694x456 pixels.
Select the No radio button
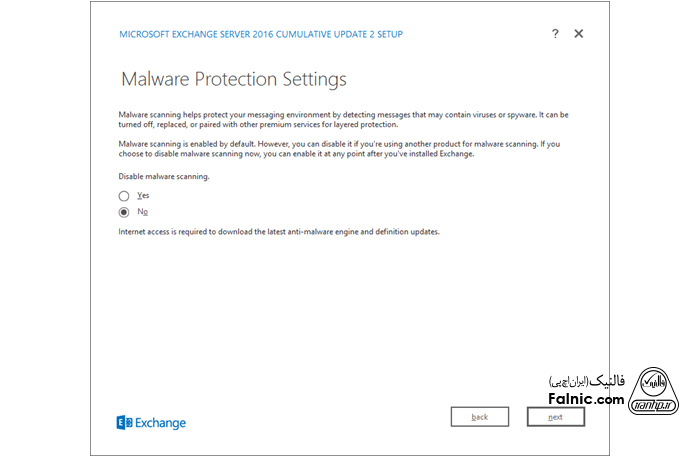pyautogui.click(x=124, y=212)
